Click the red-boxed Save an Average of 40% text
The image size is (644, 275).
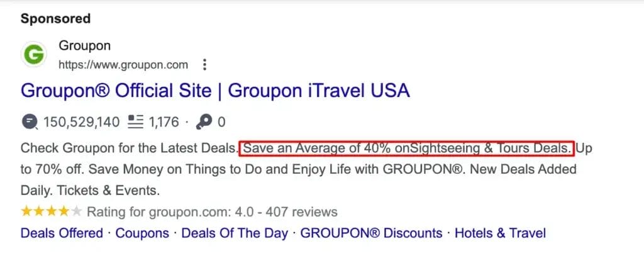pos(407,148)
